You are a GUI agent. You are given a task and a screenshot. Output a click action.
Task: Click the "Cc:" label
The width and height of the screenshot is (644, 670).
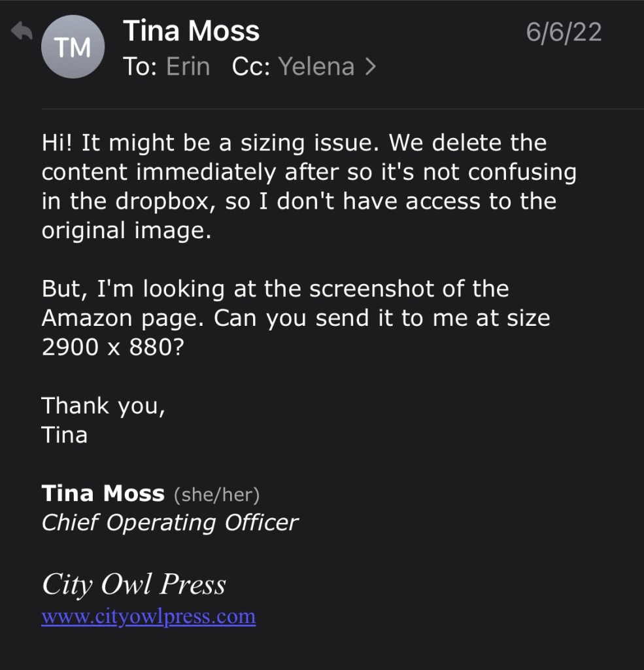(x=251, y=66)
